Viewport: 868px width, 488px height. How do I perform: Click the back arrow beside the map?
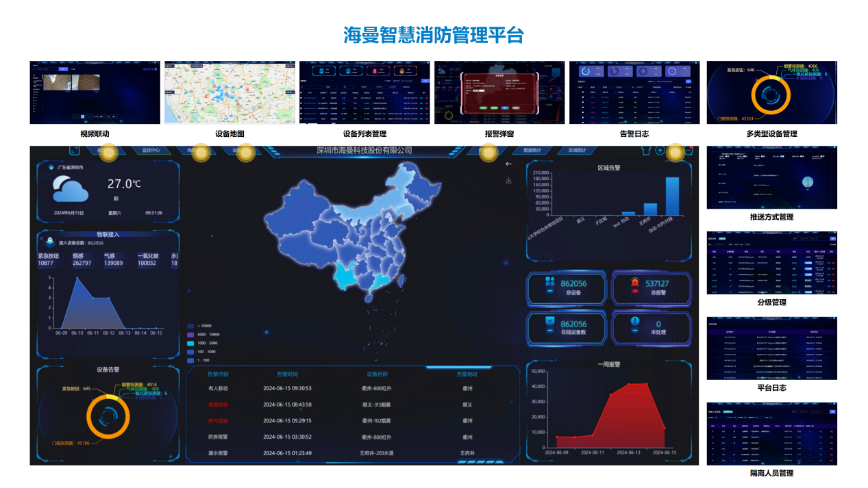(x=508, y=164)
